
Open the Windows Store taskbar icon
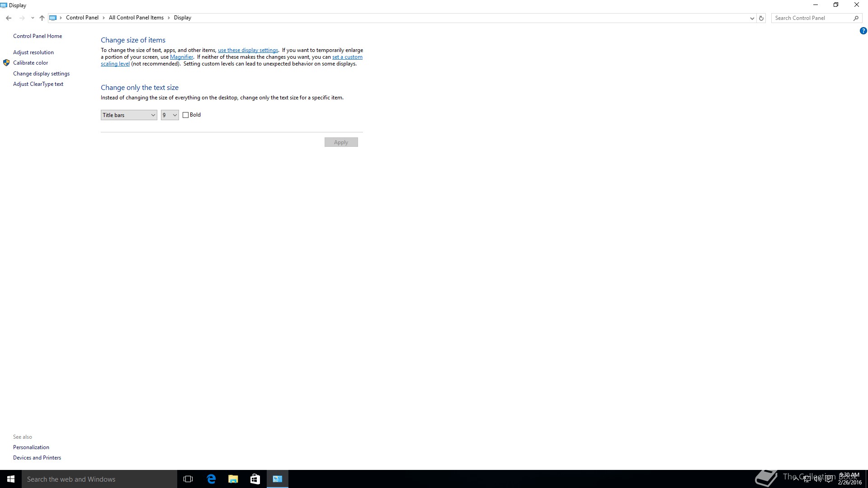tap(255, 479)
